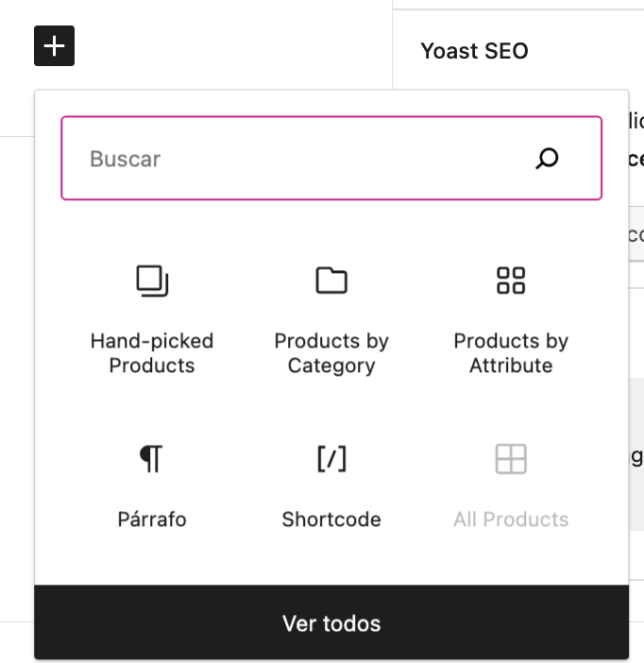The width and height of the screenshot is (644, 663).
Task: Select the Products by Category folder icon
Action: (331, 280)
